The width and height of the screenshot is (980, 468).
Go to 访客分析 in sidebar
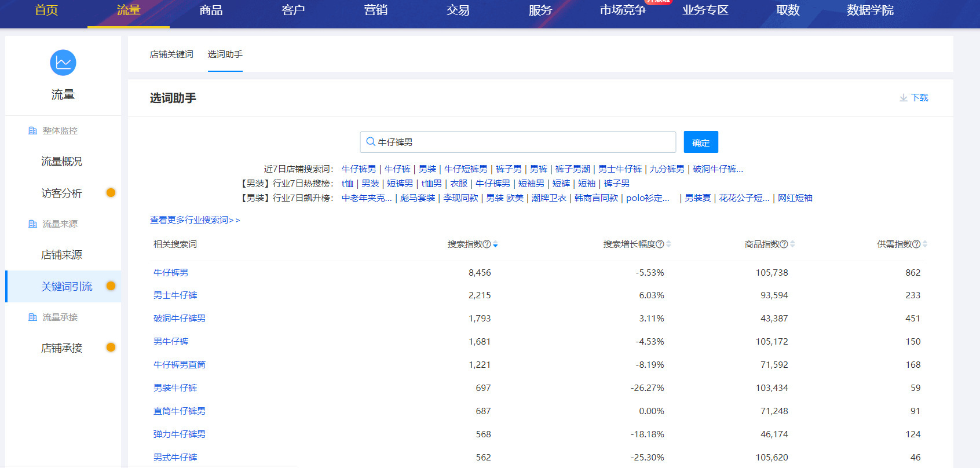point(61,193)
